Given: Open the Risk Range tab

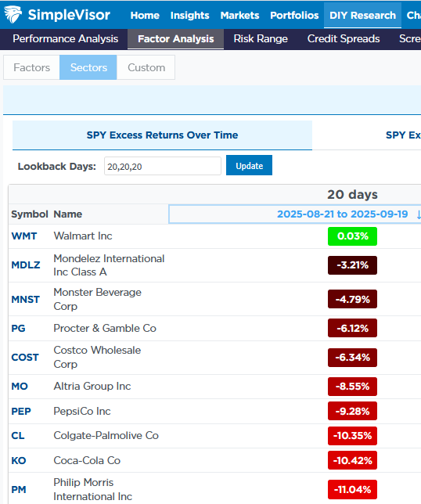Looking at the screenshot, I should point(261,39).
